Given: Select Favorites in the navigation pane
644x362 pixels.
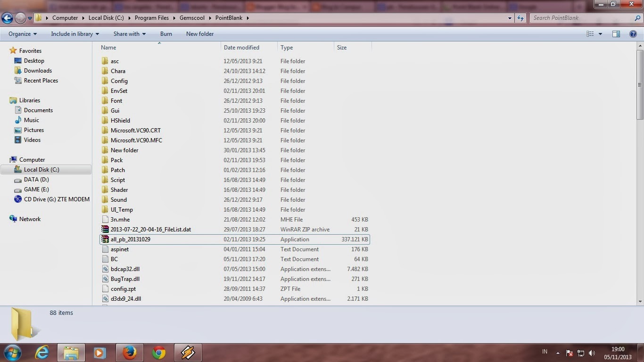Looking at the screenshot, I should coord(30,51).
